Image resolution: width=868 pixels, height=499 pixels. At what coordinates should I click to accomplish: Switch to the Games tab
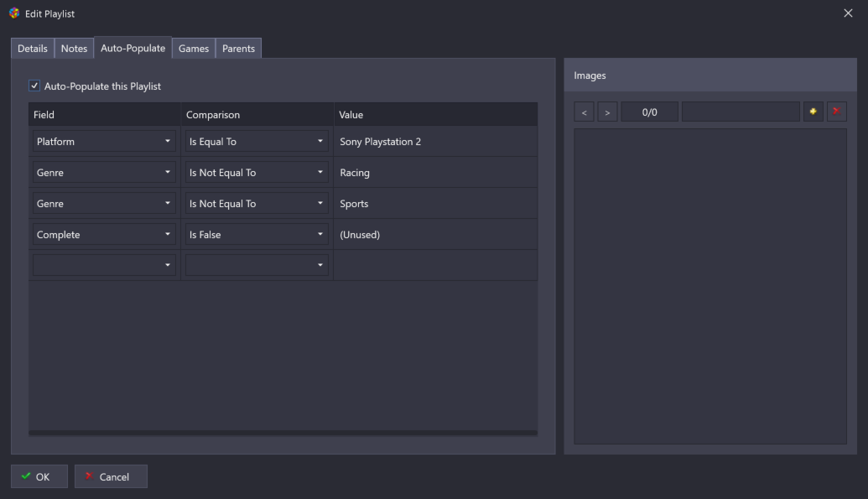[x=194, y=49]
